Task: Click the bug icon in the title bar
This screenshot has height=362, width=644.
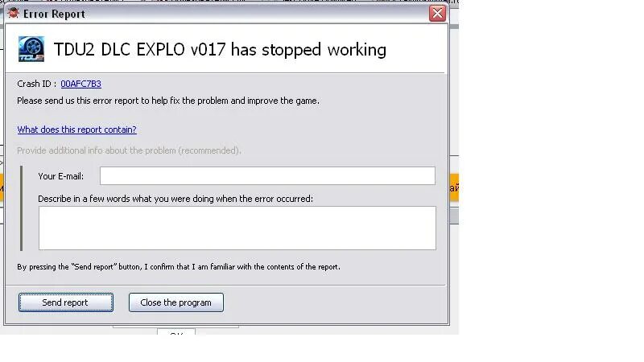Action: tap(13, 13)
